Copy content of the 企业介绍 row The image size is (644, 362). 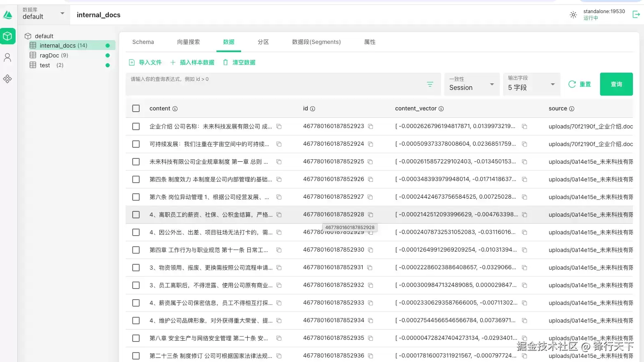pos(279,126)
